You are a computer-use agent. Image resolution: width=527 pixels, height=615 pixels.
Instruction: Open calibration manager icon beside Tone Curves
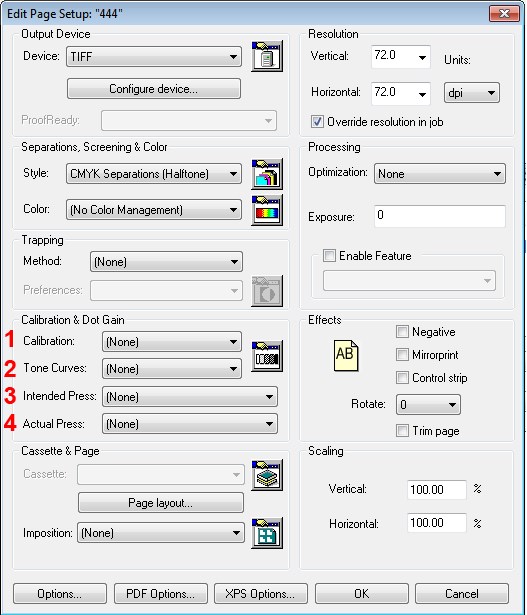point(267,356)
